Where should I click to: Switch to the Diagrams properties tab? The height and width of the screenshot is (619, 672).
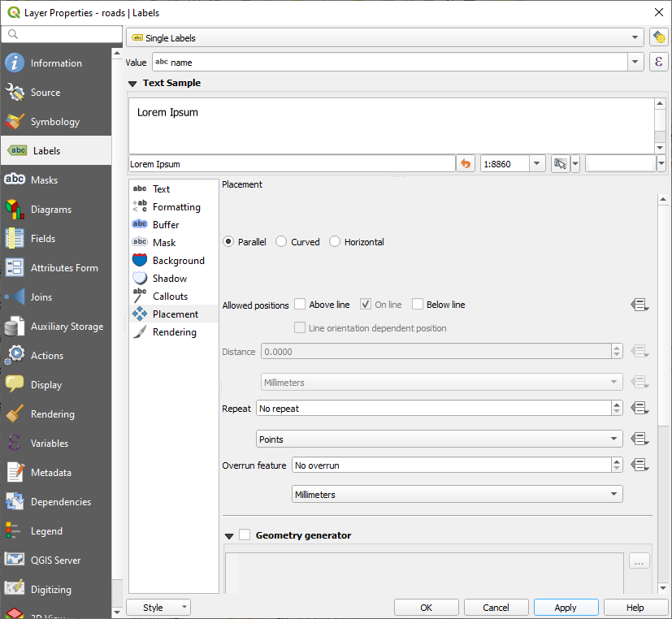pyautogui.click(x=56, y=209)
